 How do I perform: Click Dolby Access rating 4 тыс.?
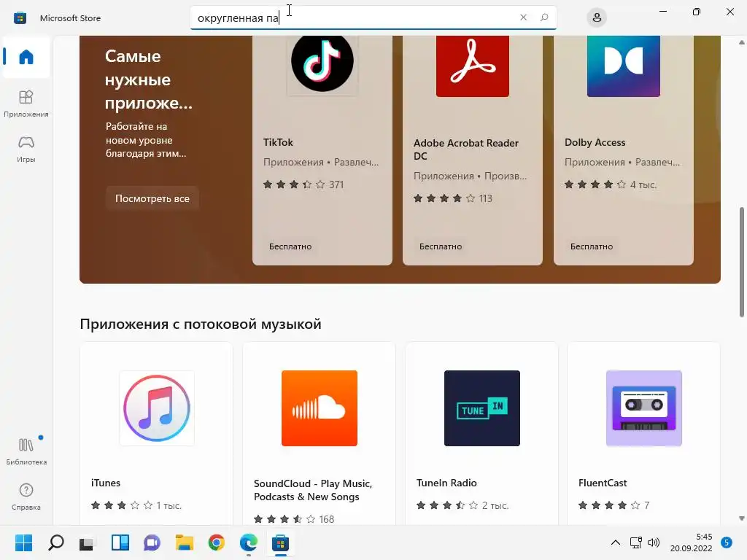point(611,184)
